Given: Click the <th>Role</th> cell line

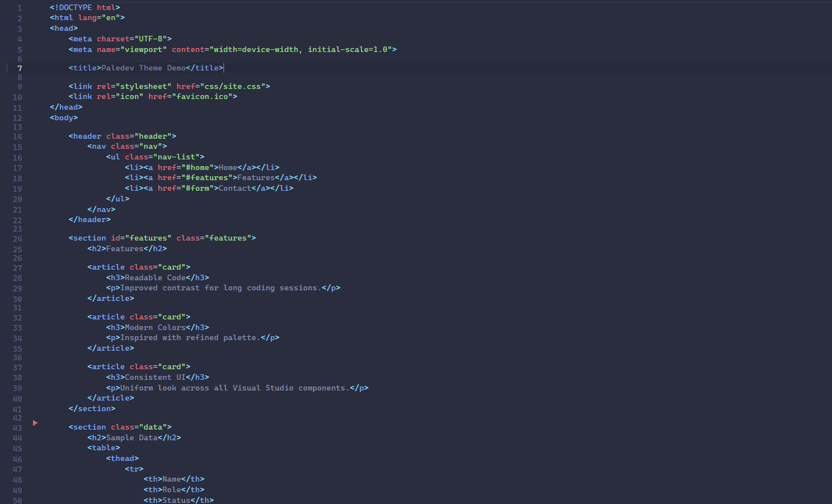Looking at the screenshot, I should pos(174,489).
